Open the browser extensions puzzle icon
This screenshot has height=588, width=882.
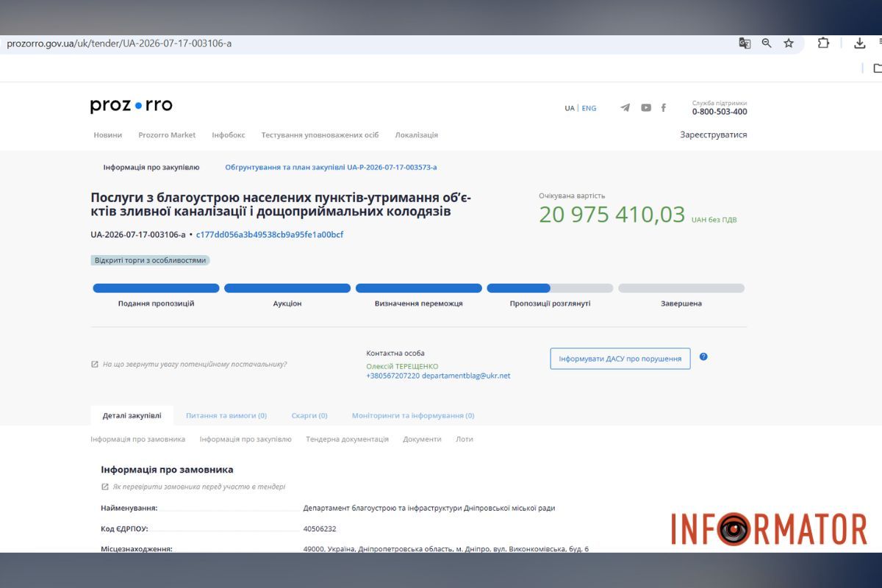tap(823, 43)
